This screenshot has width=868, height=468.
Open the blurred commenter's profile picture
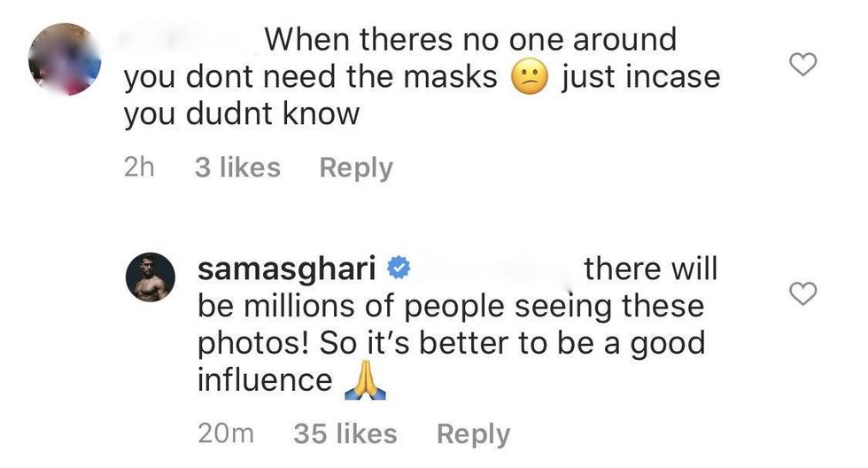(64, 58)
